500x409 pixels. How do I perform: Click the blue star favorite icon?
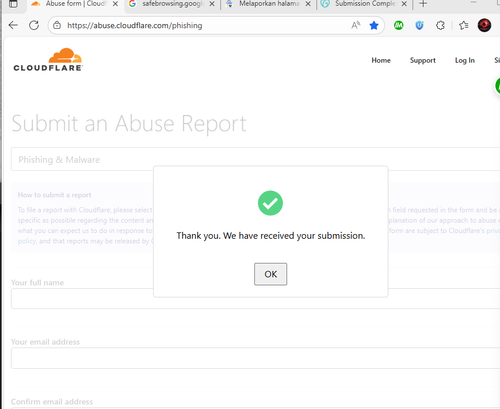pos(374,25)
